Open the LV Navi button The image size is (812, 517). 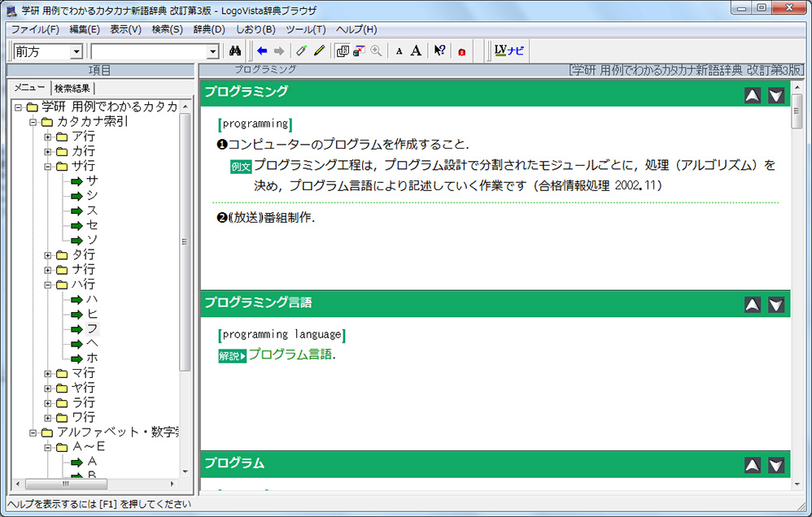pyautogui.click(x=509, y=50)
